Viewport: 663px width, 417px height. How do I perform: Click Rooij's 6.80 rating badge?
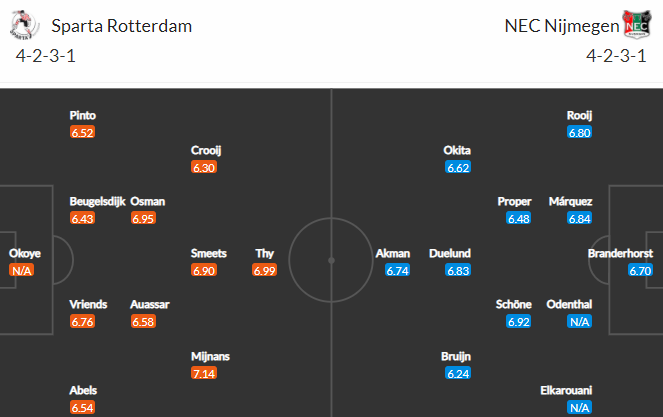(579, 132)
